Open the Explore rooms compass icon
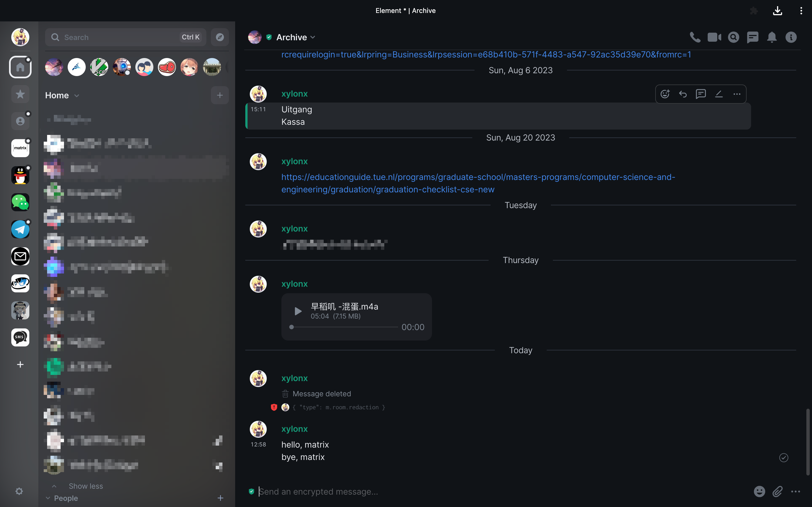The height and width of the screenshot is (507, 812). tap(220, 37)
